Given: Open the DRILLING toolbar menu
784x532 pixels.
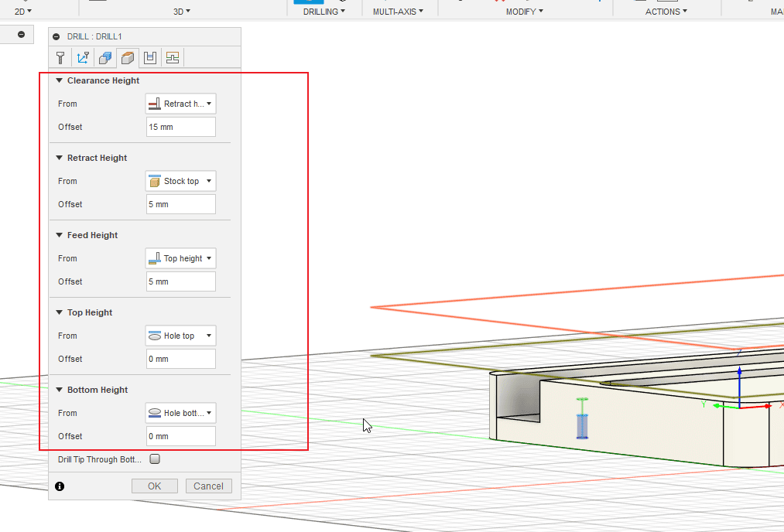Looking at the screenshot, I should click(324, 12).
